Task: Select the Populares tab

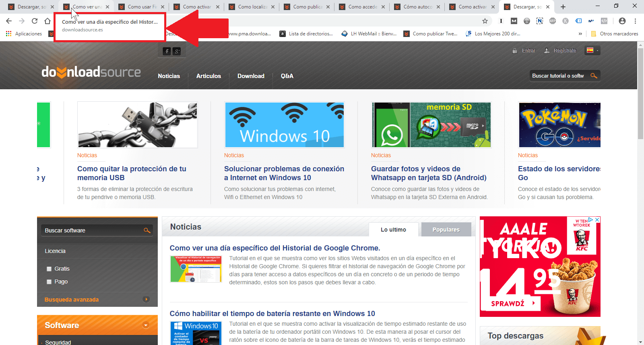Action: (446, 230)
